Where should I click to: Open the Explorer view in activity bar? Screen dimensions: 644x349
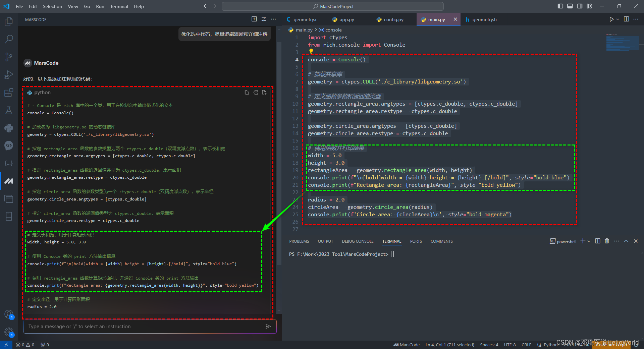9,22
